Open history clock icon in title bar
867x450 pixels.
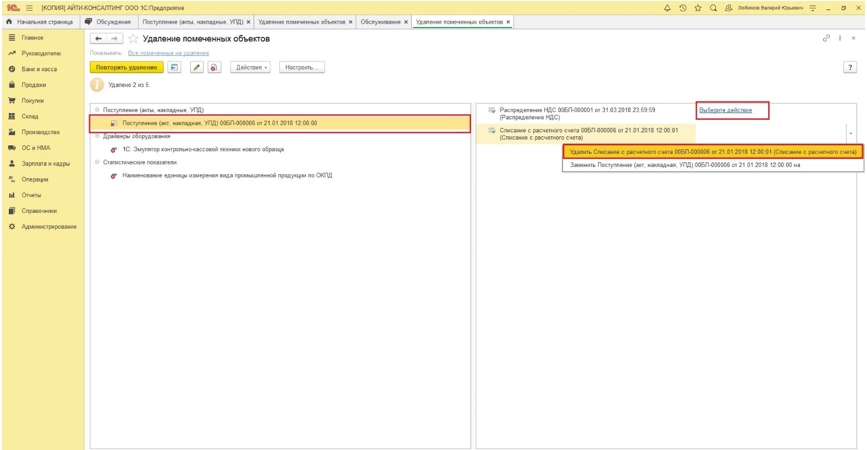[682, 8]
